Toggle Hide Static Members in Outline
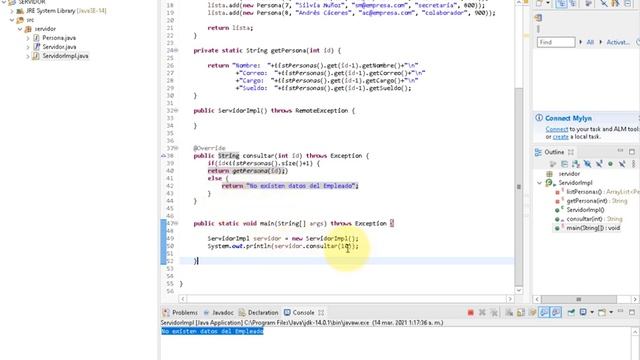The image size is (640, 360). point(599,164)
